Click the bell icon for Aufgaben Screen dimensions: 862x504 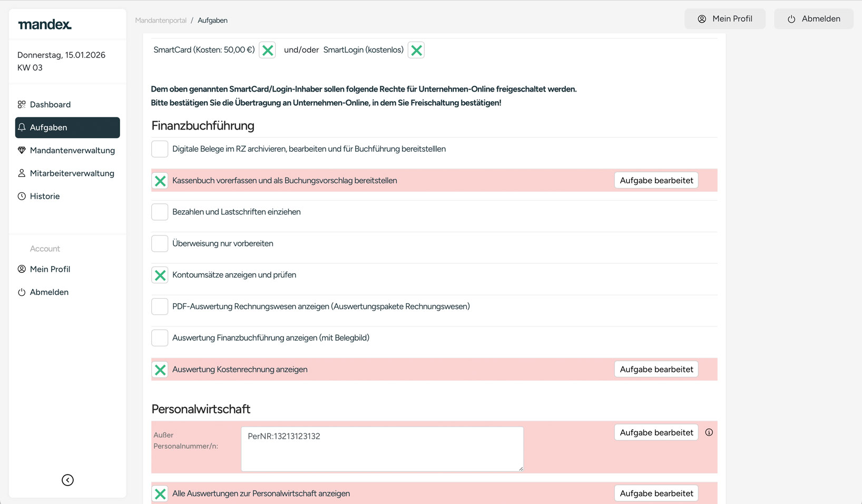[22, 127]
